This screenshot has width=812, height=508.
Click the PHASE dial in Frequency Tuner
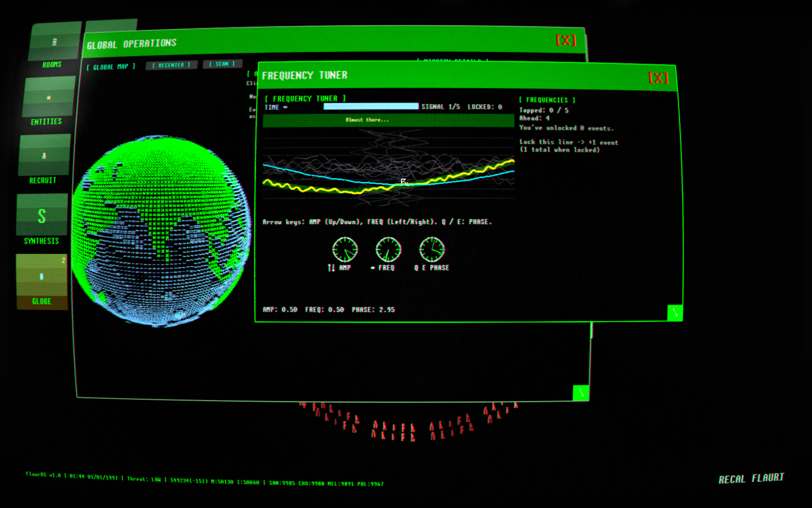coord(432,249)
